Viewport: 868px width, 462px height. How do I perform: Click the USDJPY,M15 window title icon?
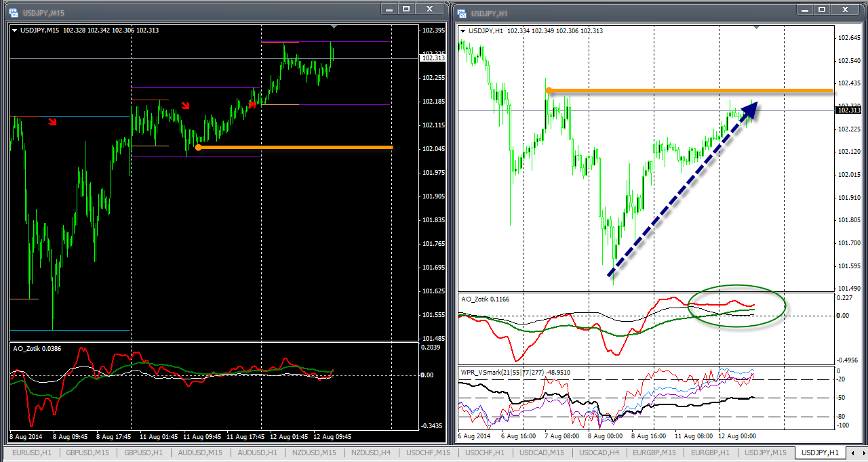pyautogui.click(x=14, y=12)
